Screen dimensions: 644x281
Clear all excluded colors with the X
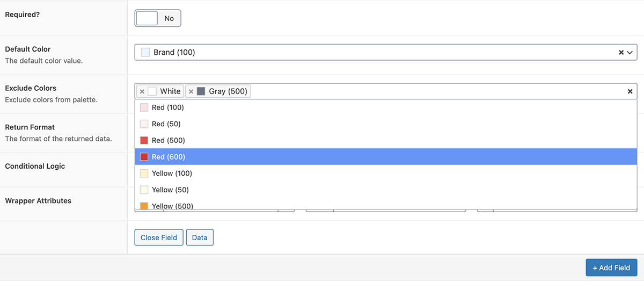630,91
